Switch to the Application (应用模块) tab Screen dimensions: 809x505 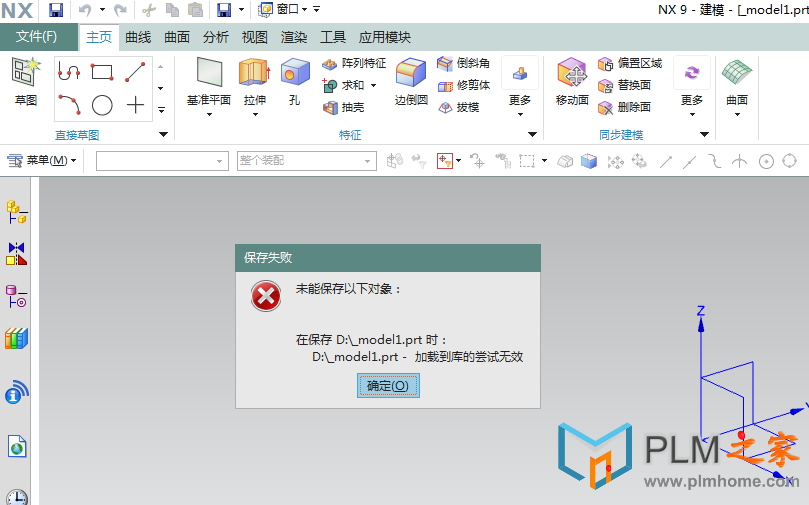pos(384,37)
